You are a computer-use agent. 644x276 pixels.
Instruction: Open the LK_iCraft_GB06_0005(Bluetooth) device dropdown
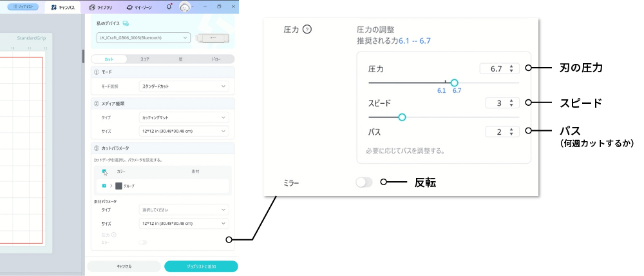[144, 38]
